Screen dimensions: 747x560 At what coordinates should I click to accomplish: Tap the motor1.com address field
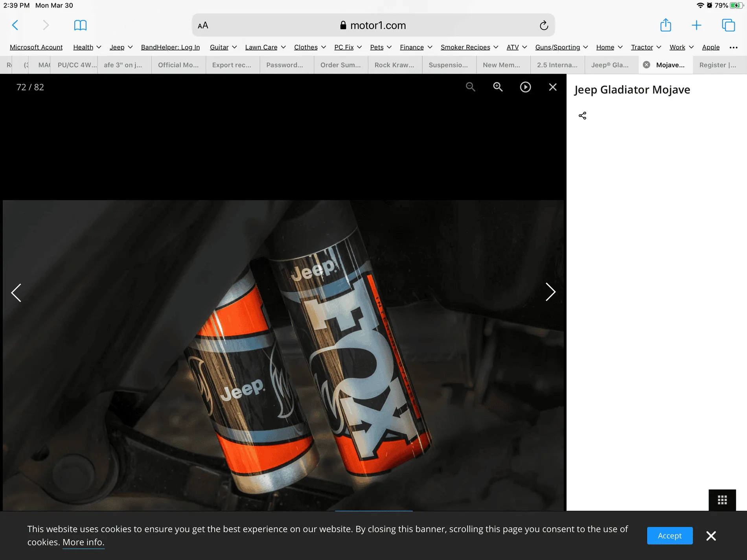point(373,26)
